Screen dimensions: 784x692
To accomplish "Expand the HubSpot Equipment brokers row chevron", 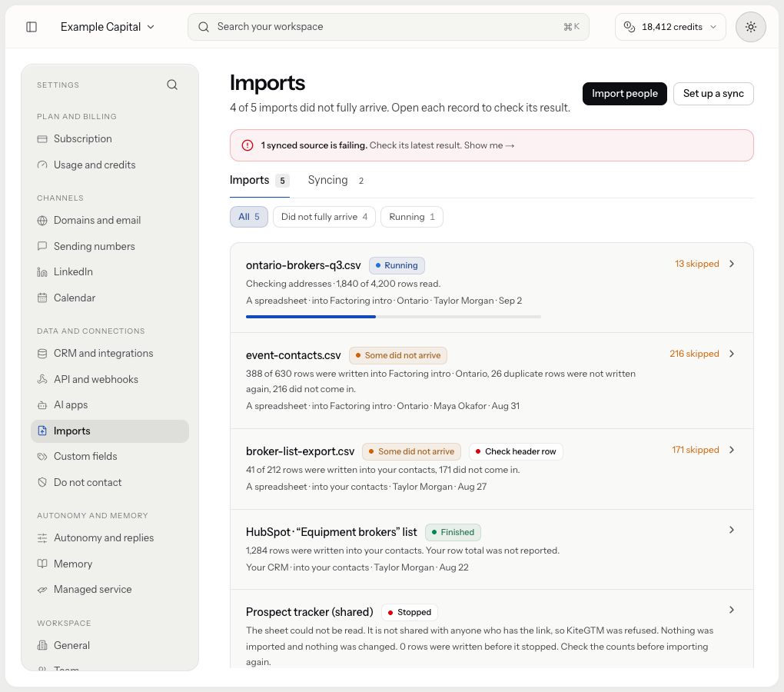I will click(x=732, y=530).
